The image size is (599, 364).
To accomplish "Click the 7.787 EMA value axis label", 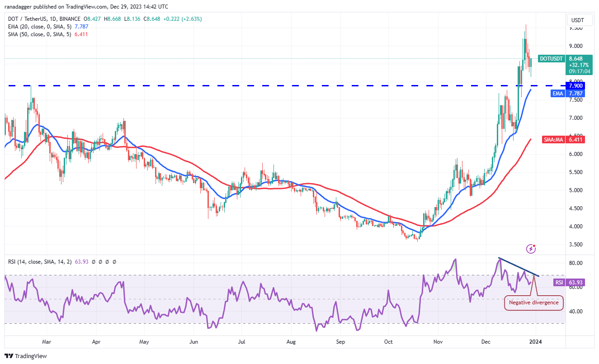I will click(x=576, y=94).
